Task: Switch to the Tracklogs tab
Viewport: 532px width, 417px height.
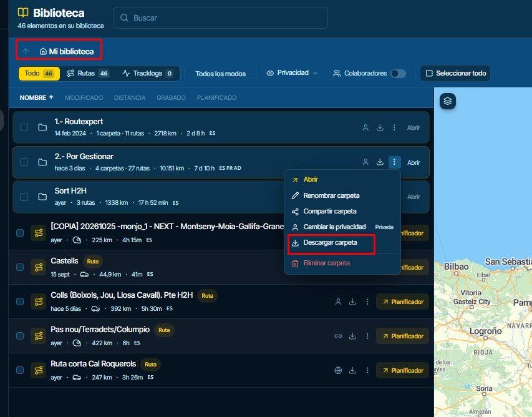Action: point(148,73)
